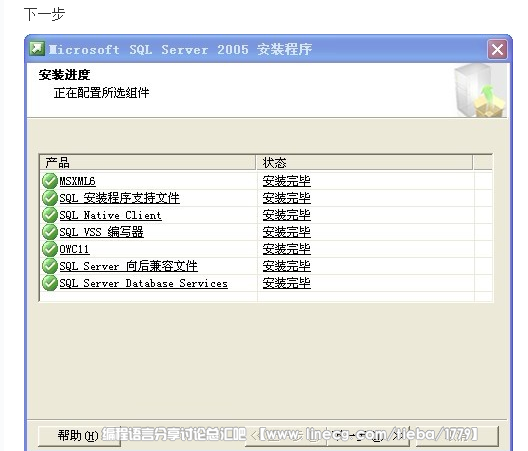Click the 正在配置所选组件 subtitle text
Image resolution: width=528 pixels, height=451 pixels.
(101, 93)
